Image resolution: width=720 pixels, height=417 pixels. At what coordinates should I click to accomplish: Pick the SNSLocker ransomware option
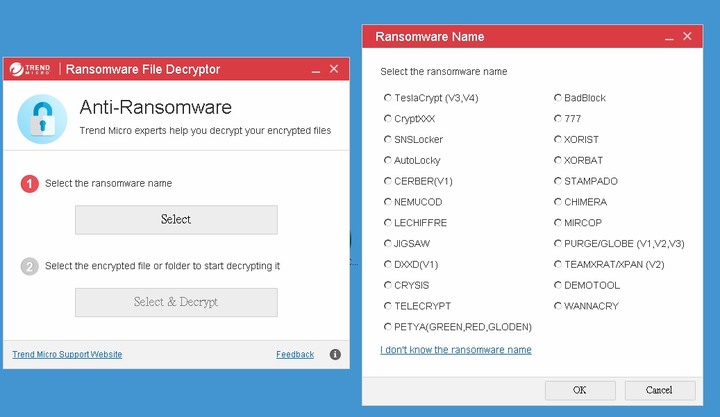(x=388, y=139)
